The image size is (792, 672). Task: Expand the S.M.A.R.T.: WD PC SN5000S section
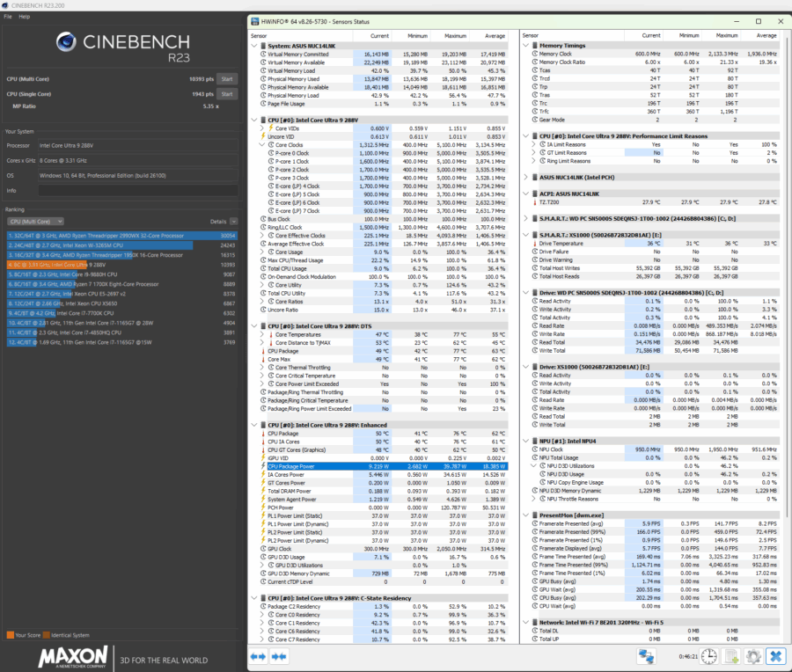coord(526,219)
